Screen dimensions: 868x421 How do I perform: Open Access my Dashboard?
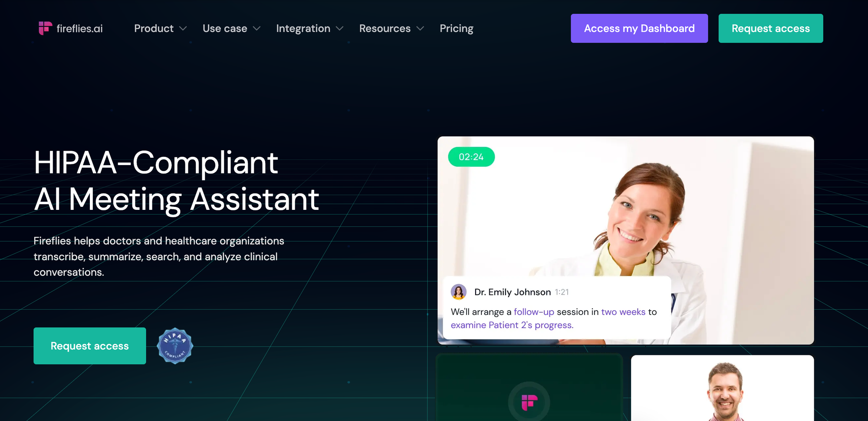[x=639, y=28]
